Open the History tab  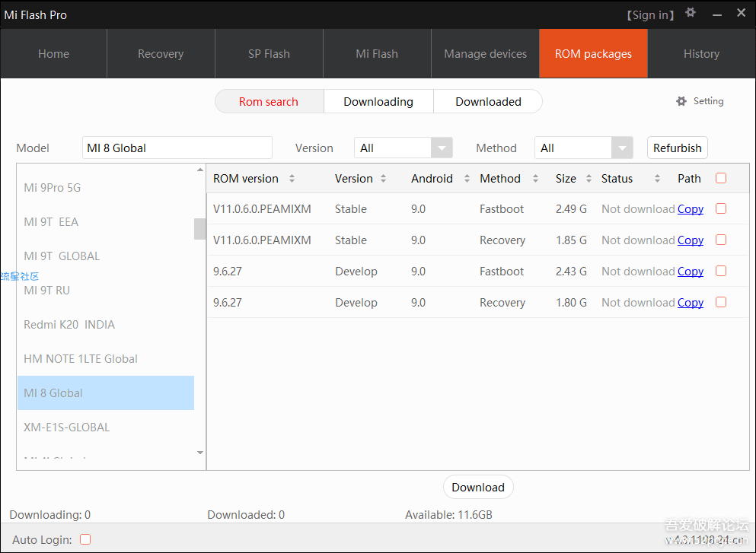701,53
